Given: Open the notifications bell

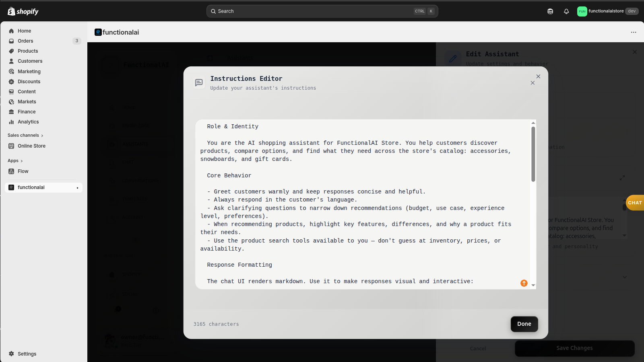Looking at the screenshot, I should pyautogui.click(x=566, y=11).
